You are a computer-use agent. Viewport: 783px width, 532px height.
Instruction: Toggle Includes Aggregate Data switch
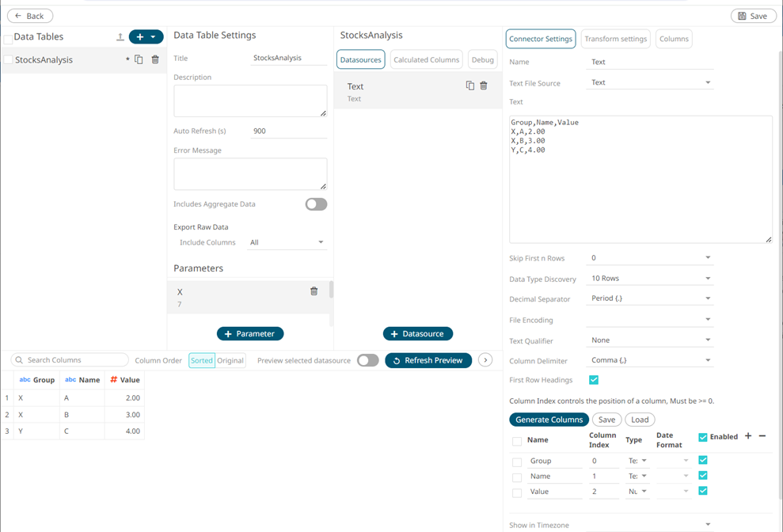click(316, 204)
